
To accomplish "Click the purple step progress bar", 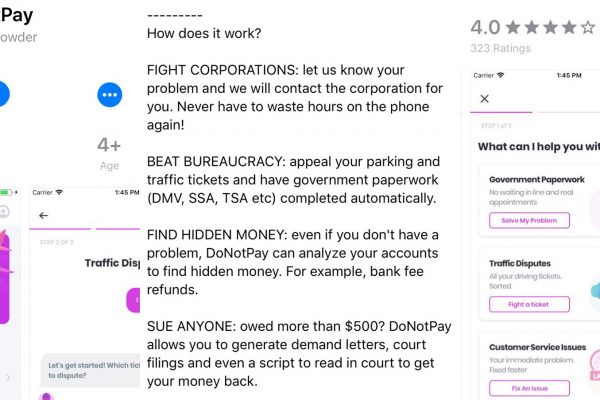I will (x=501, y=112).
